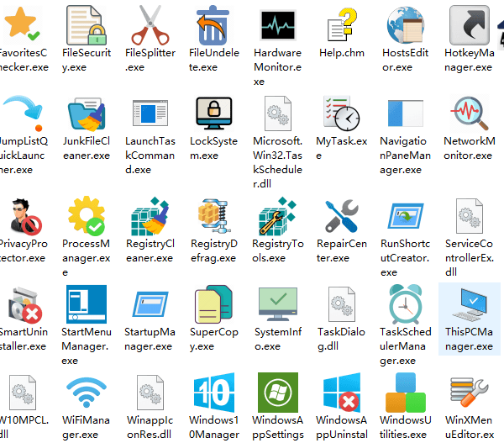Click the highlighted ThisPCManager.exe icon
Screen dimensions: 504x443
click(x=469, y=304)
